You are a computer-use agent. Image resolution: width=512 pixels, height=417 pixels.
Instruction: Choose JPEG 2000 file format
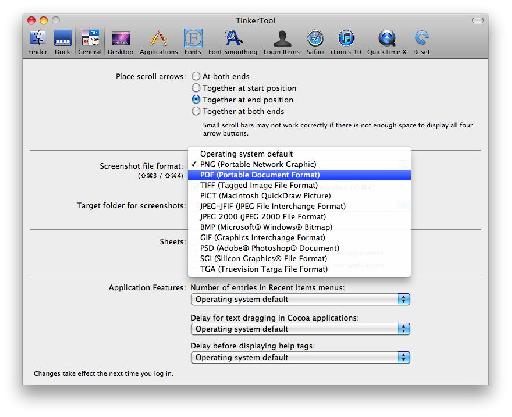coord(299,217)
